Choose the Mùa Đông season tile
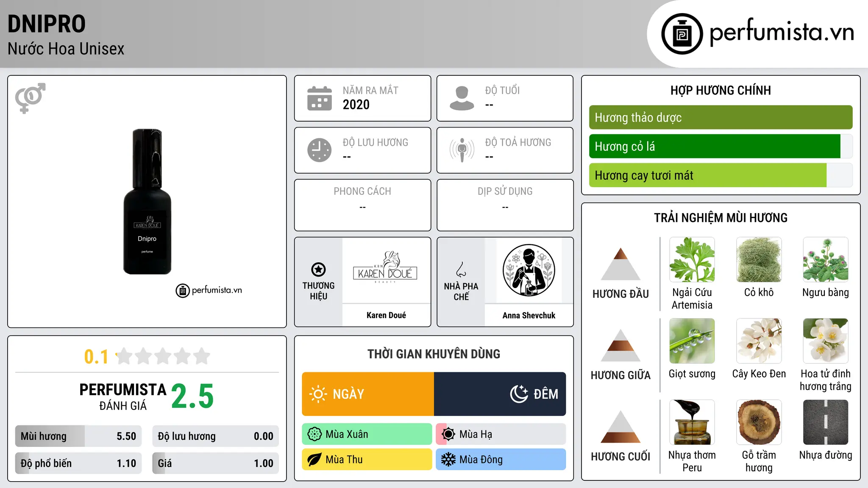The height and width of the screenshot is (488, 868). (501, 460)
